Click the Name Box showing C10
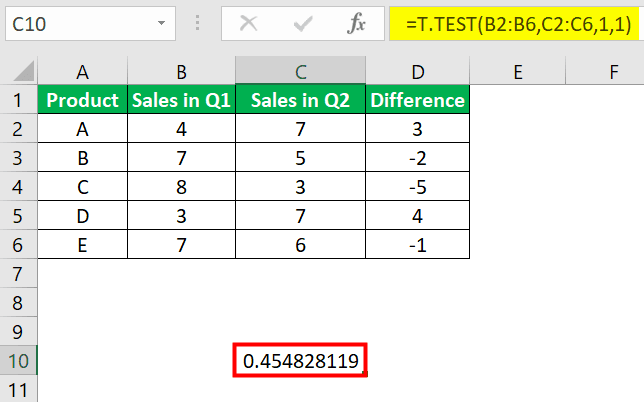 coord(70,21)
